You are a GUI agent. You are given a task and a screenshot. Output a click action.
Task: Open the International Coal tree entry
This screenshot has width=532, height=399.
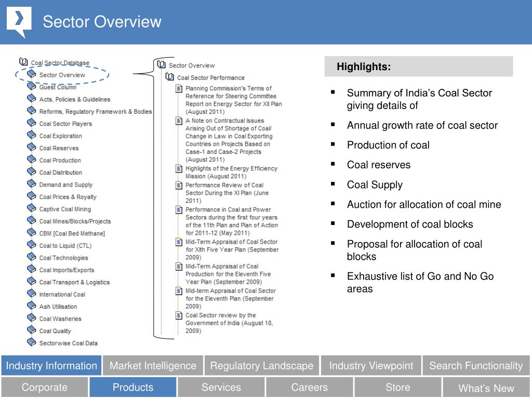[x=62, y=295]
